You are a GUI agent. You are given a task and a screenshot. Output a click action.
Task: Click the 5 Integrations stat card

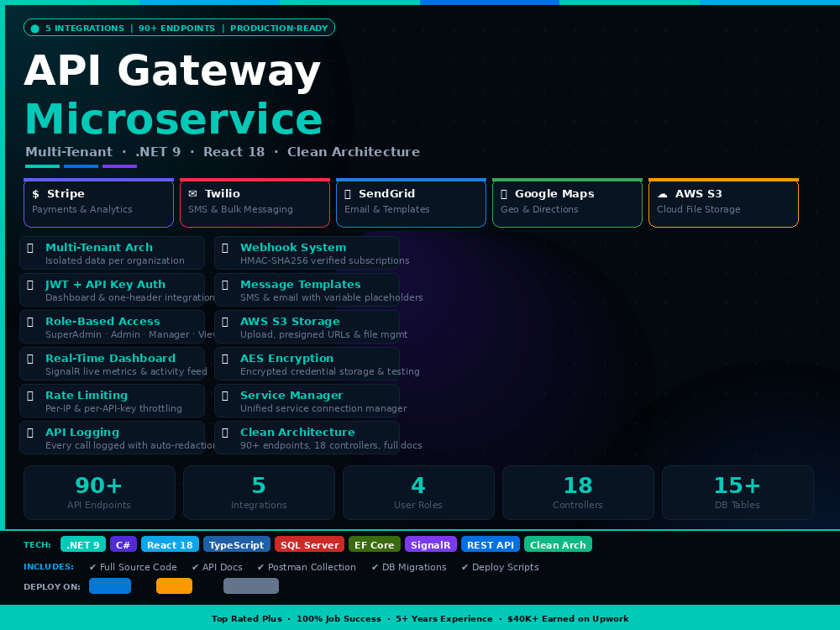[259, 492]
